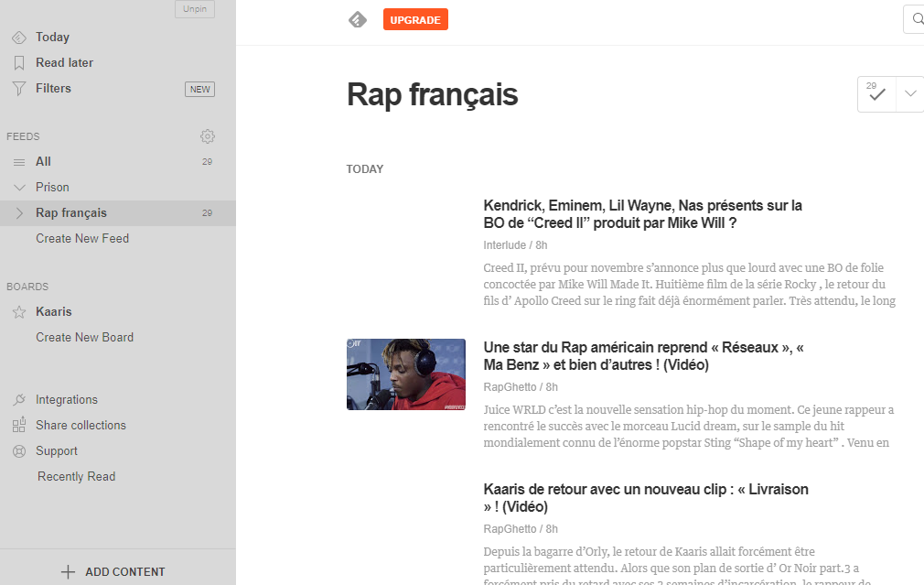Collapse the Prison feed folder

coord(19,188)
